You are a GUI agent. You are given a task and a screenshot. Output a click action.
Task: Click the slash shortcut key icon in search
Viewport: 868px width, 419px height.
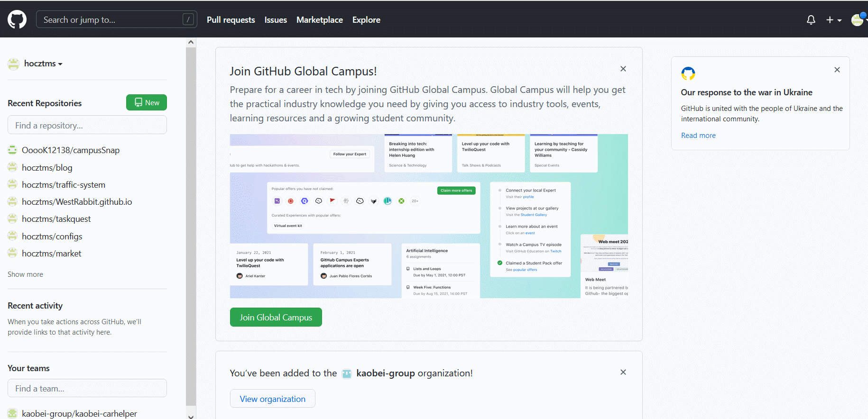coord(188,19)
